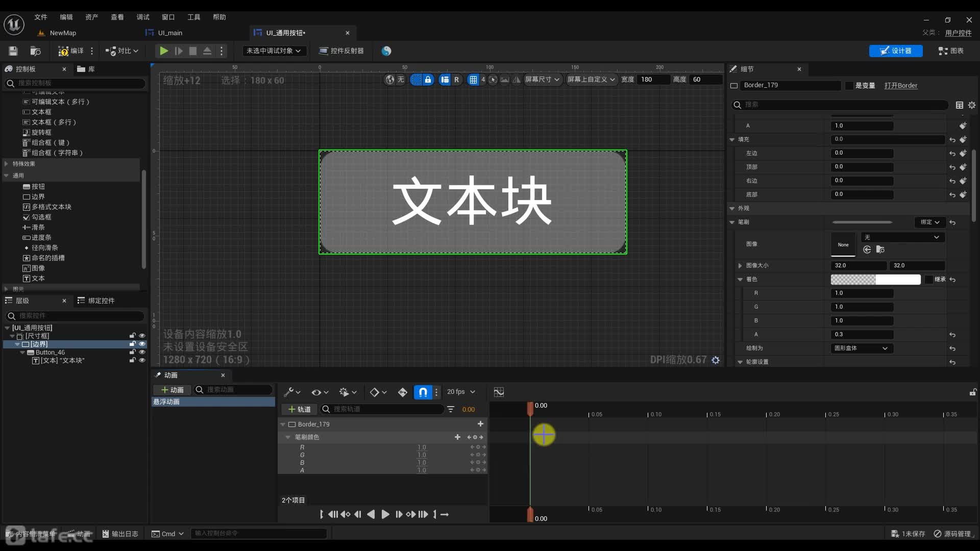Add new animation with +动画 button
The height and width of the screenshot is (551, 980).
pos(172,390)
